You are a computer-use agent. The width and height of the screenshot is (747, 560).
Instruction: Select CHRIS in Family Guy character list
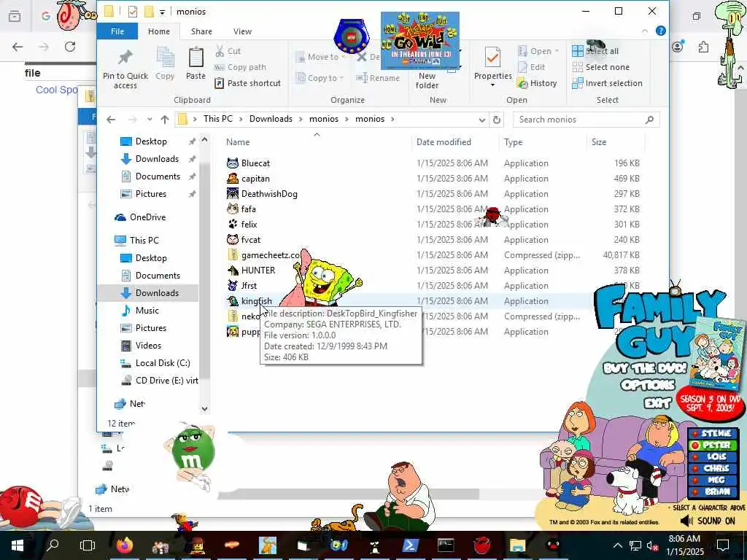click(712, 469)
